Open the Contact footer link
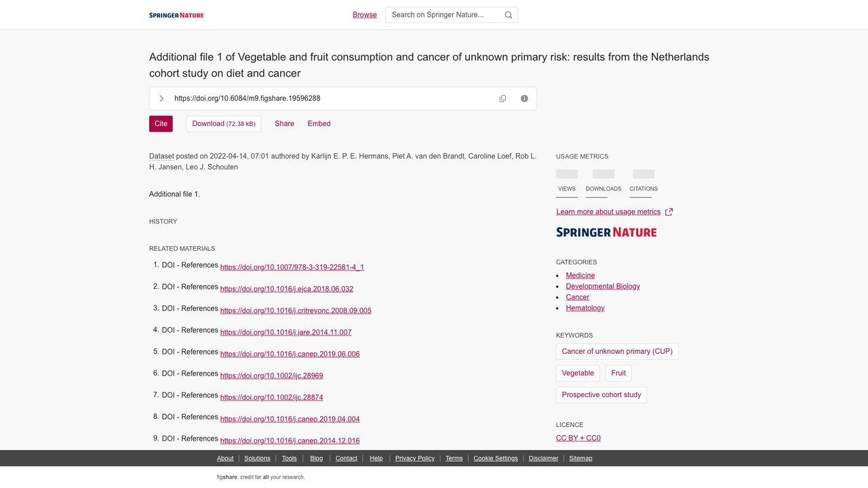This screenshot has height=488, width=868. tap(346, 458)
